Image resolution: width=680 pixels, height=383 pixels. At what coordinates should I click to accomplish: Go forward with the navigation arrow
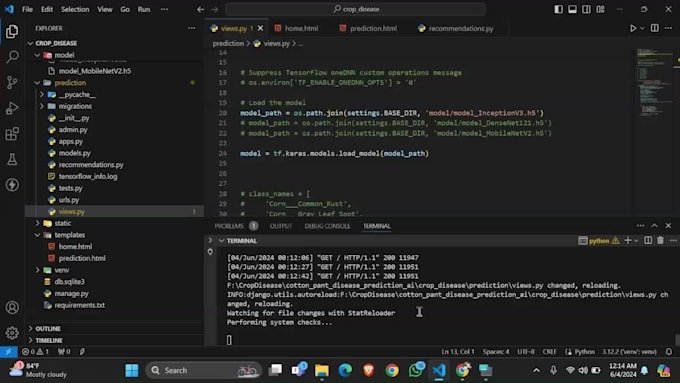coord(215,9)
